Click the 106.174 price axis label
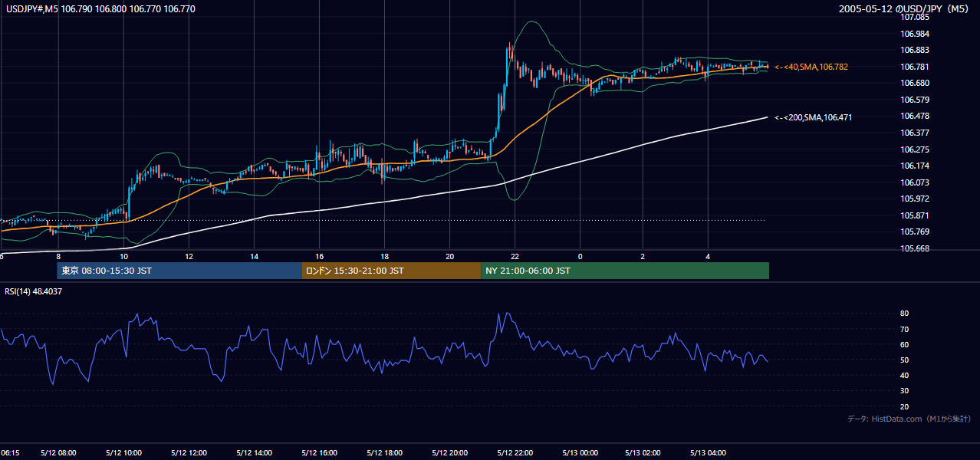Screen dimensions: 980x460 [x=915, y=166]
